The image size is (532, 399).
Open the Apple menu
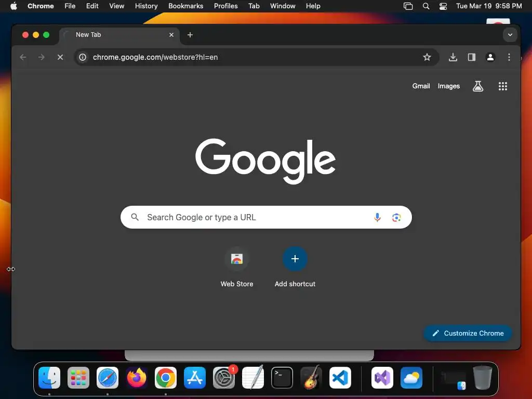[14, 6]
